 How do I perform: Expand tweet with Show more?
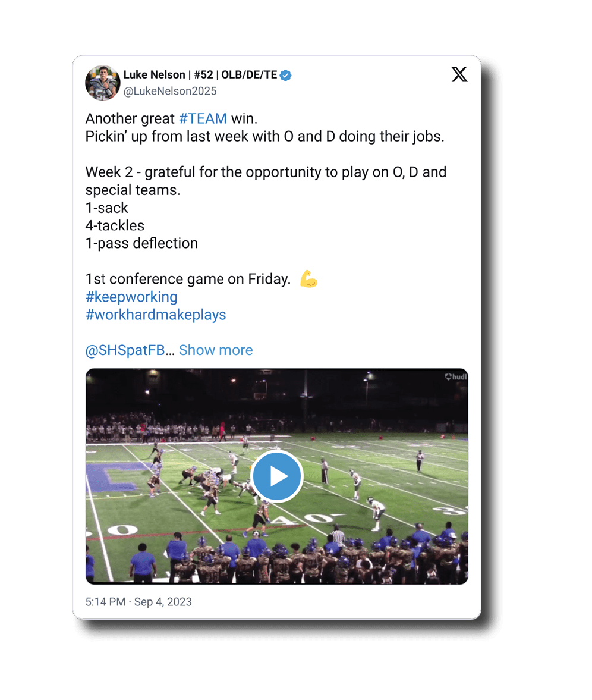(x=216, y=350)
